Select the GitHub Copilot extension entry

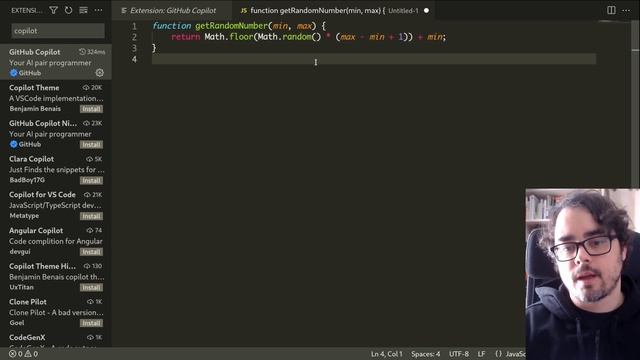point(56,62)
